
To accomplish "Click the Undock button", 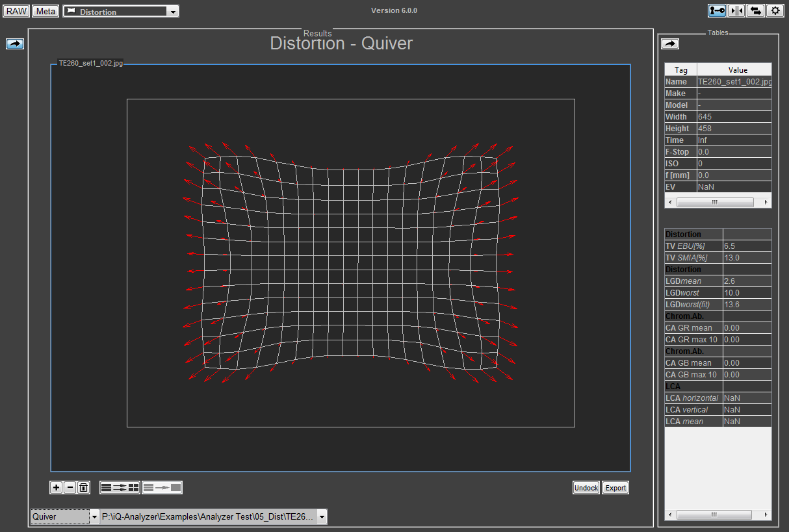I will [x=586, y=488].
